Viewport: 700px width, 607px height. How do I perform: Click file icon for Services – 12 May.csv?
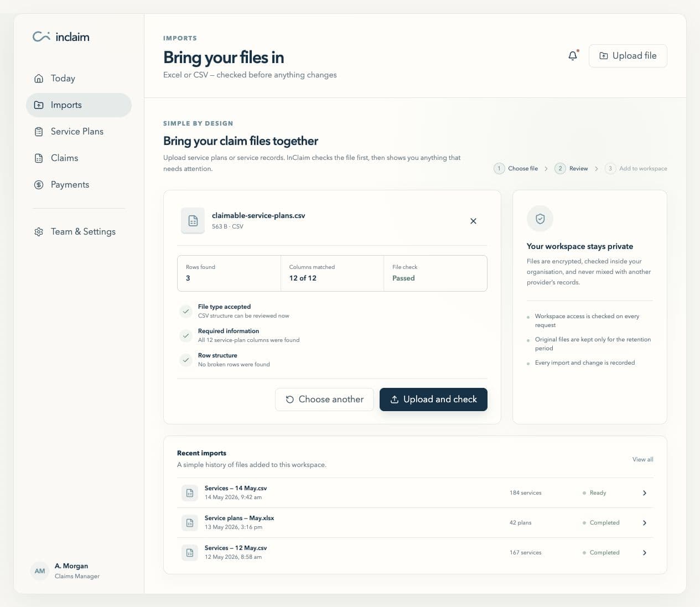pos(190,552)
